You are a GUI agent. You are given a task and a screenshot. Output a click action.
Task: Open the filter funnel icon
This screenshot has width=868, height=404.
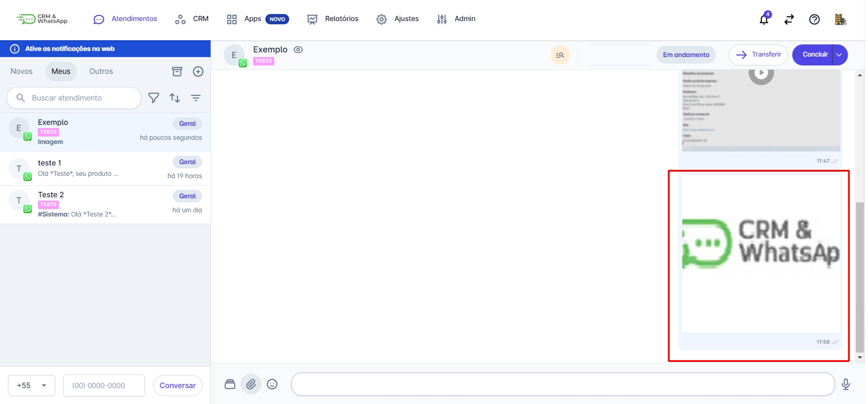[x=154, y=98]
